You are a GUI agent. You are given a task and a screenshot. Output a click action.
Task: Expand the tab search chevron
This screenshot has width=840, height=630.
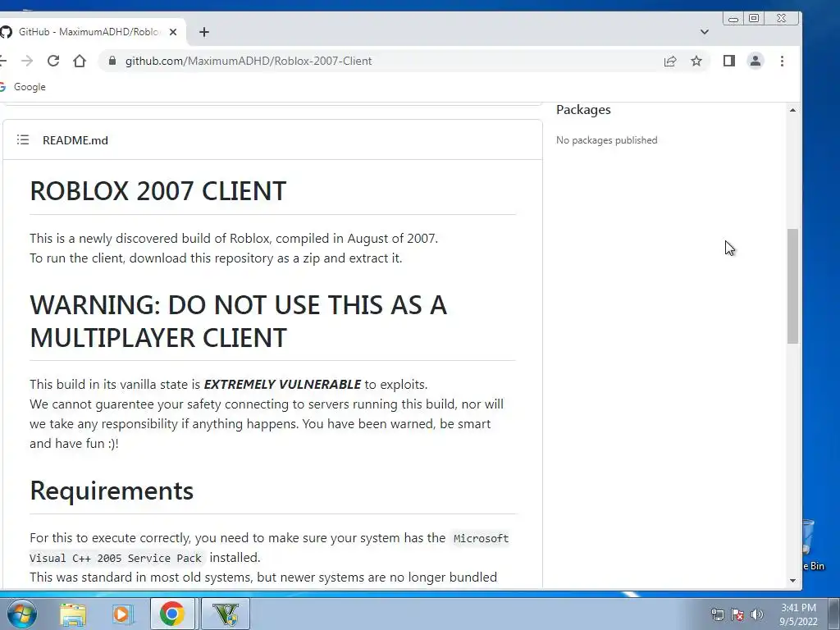705,32
